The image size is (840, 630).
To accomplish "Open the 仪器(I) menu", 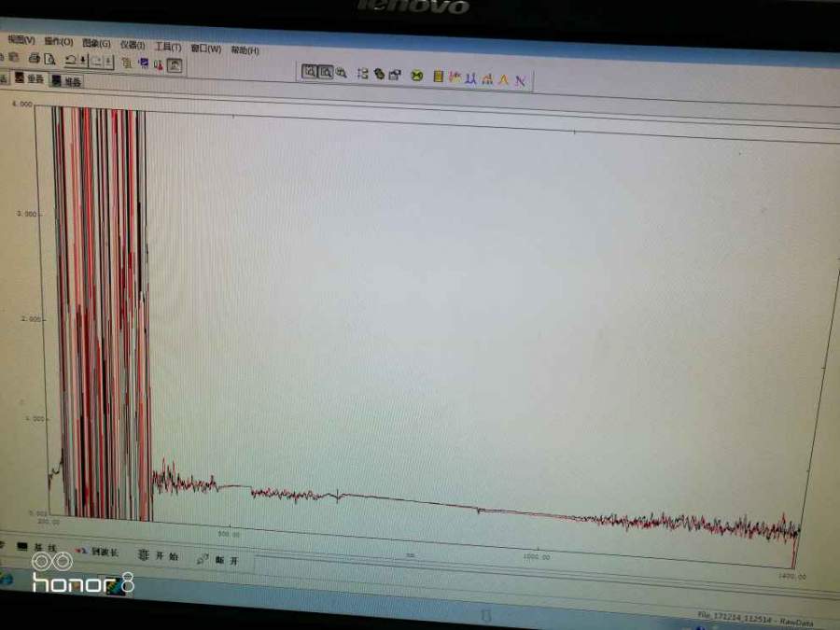I will pos(133,45).
